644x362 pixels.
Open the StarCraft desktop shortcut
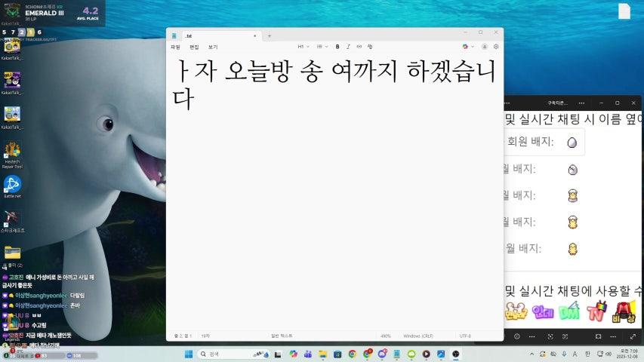click(x=12, y=222)
